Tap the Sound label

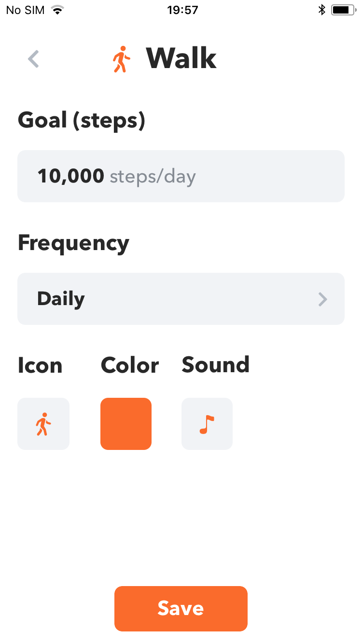[x=216, y=364]
